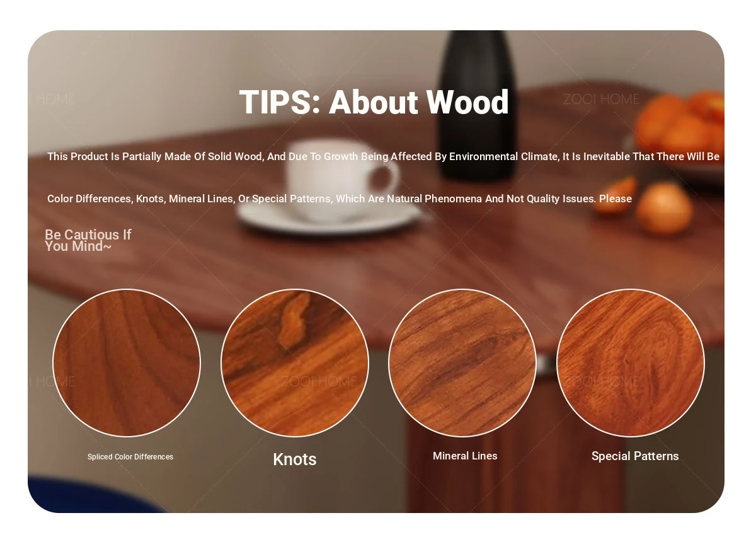Click the 'Knots' caption text
This screenshot has height=554, width=756.
point(295,459)
